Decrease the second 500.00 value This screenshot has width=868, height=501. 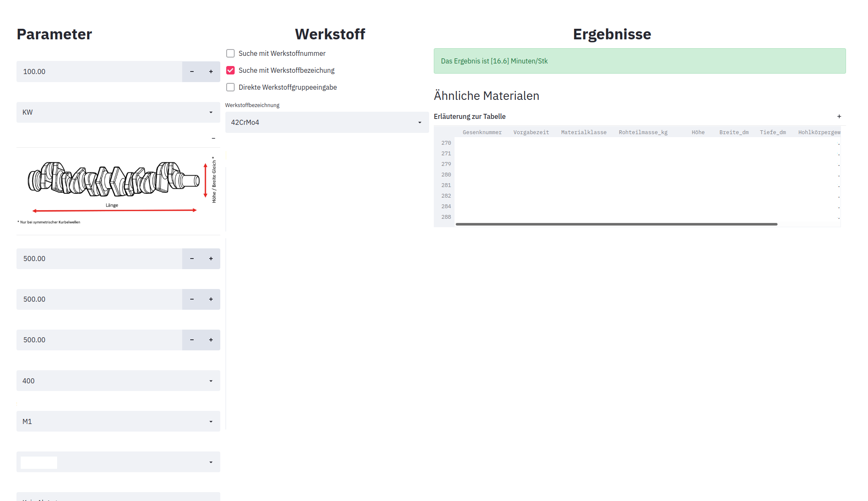click(192, 299)
